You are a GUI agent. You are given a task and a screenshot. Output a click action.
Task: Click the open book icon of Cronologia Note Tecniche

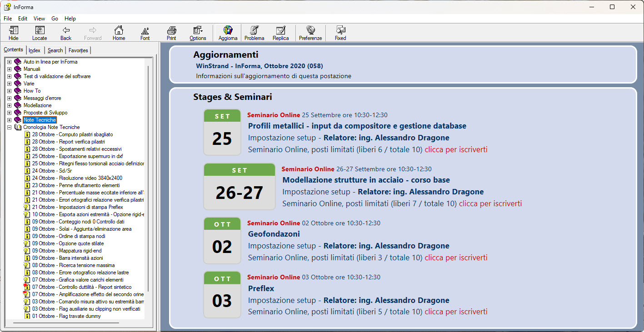pyautogui.click(x=18, y=127)
